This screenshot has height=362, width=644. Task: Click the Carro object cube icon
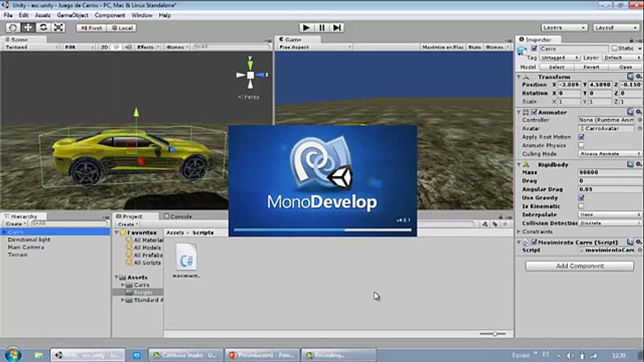522,49
